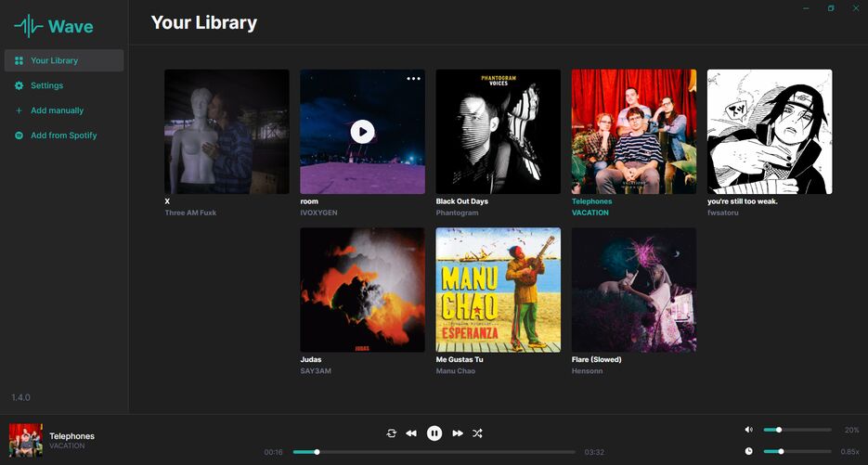868x465 pixels.
Task: Open you're still too weak. cover art
Action: point(770,132)
